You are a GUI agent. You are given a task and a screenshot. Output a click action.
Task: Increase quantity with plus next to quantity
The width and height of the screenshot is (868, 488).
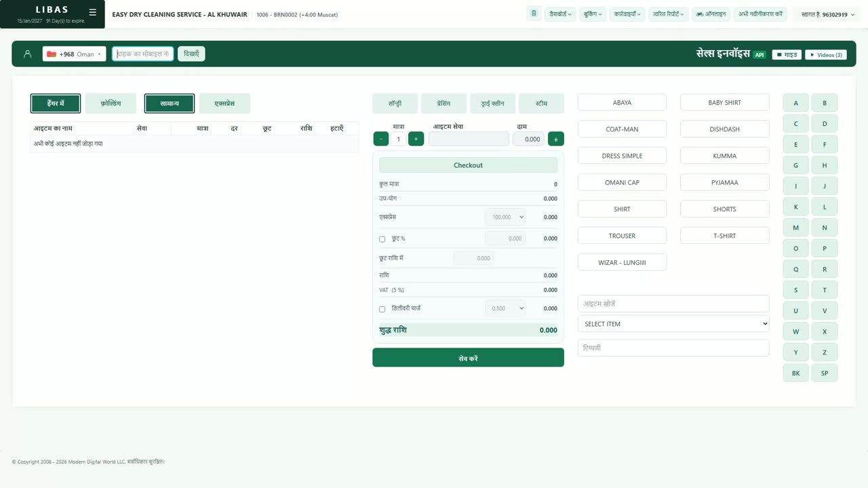[x=416, y=139]
